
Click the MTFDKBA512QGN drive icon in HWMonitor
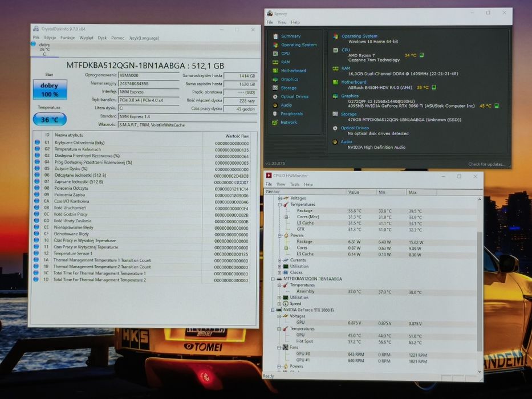pyautogui.click(x=279, y=279)
